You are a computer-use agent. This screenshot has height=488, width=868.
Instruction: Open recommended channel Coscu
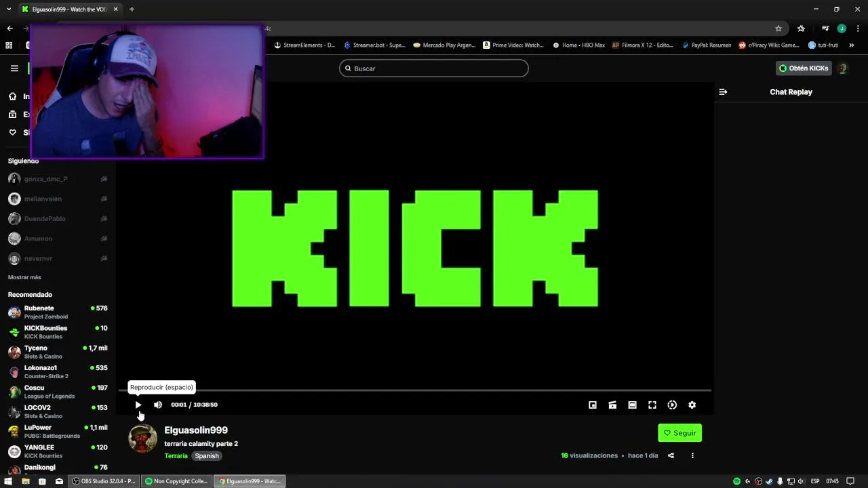pos(58,392)
